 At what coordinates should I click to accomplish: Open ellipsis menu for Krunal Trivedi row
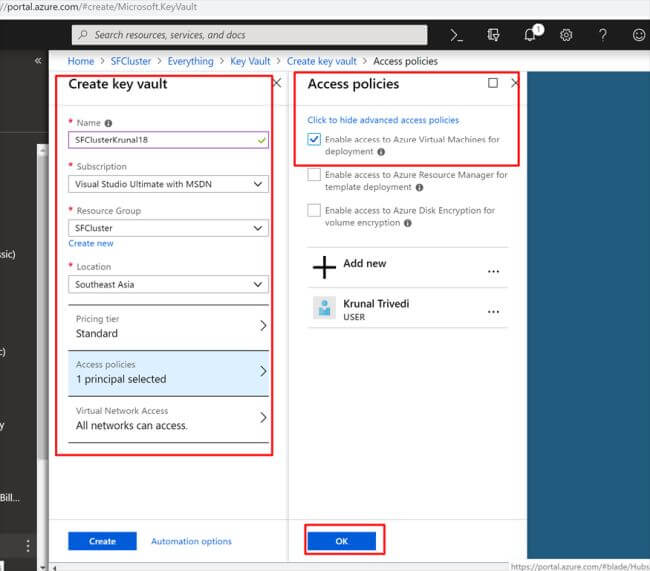[x=493, y=311]
